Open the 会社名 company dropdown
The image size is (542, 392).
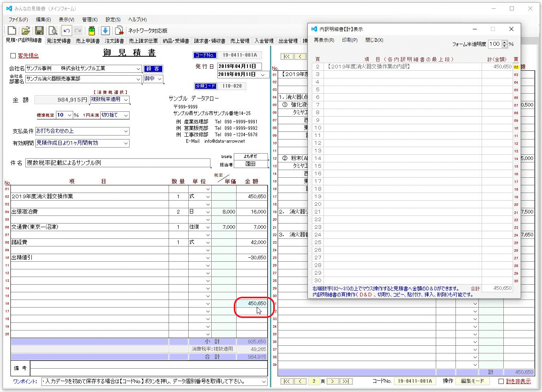(138, 69)
